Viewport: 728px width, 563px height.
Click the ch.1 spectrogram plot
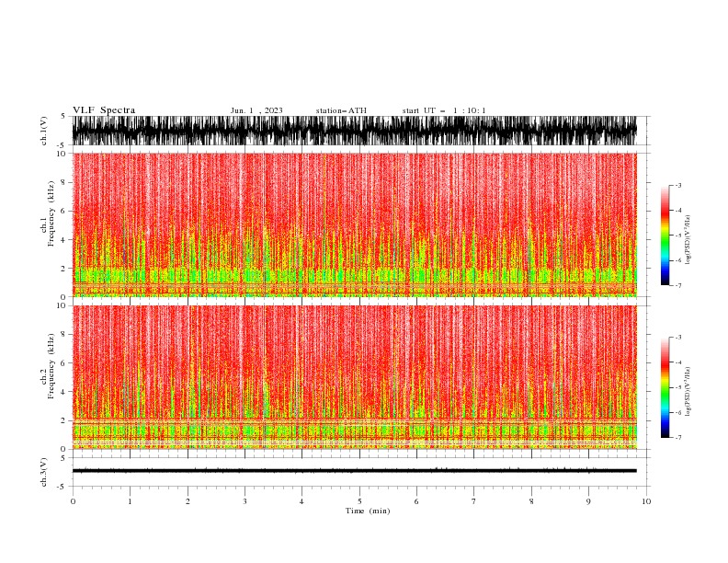(354, 224)
